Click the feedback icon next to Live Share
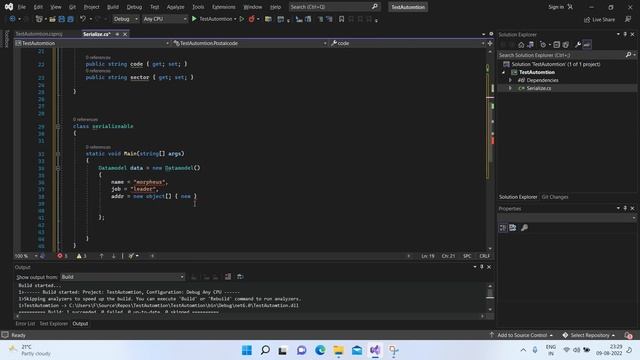The width and height of the screenshot is (640, 360). coord(628,19)
